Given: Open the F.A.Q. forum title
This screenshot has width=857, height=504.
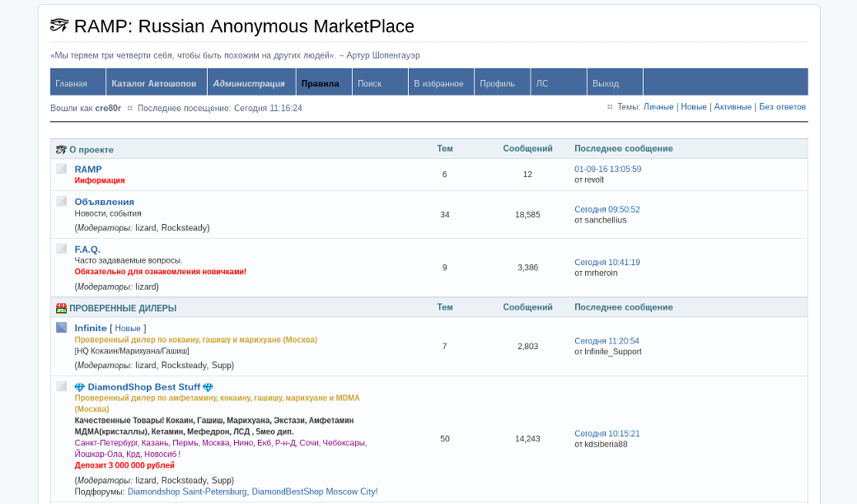Looking at the screenshot, I should pos(87,250).
